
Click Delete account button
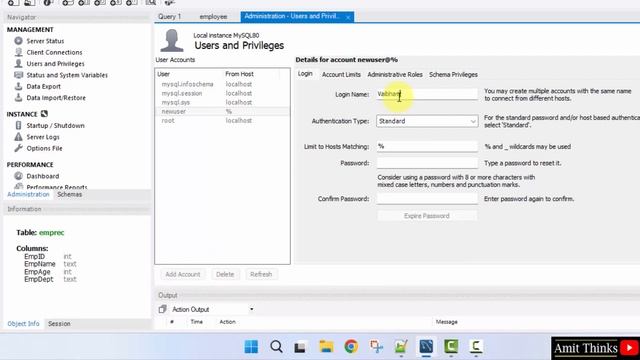click(x=225, y=274)
